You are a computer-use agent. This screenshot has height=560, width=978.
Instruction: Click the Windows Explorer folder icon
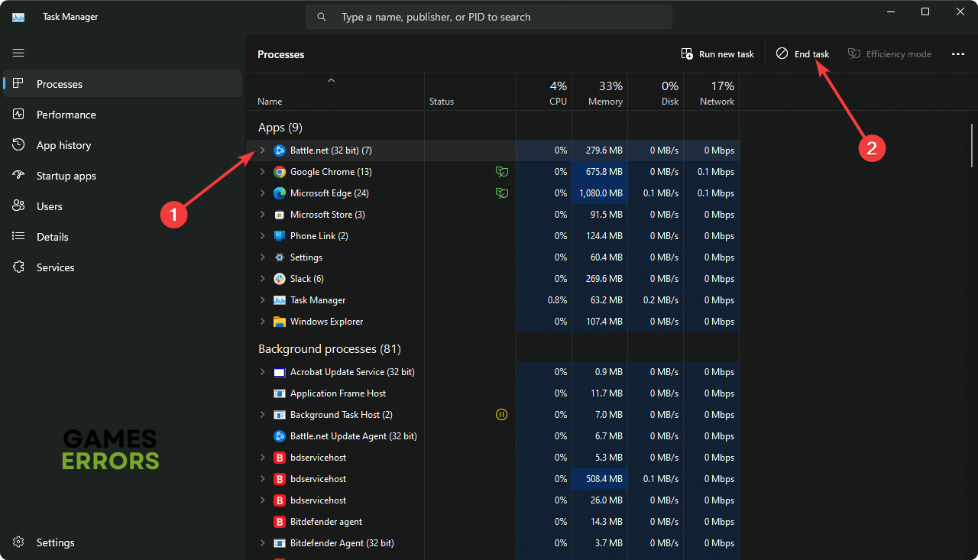point(280,322)
